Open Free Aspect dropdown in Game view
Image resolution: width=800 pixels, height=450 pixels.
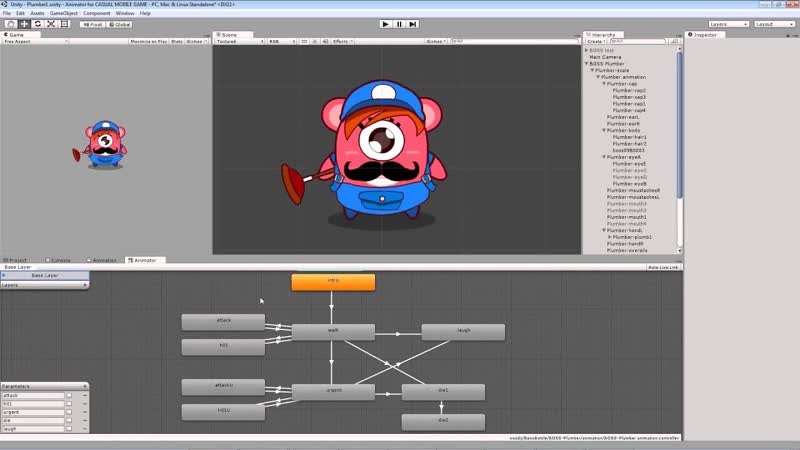pyautogui.click(x=35, y=41)
